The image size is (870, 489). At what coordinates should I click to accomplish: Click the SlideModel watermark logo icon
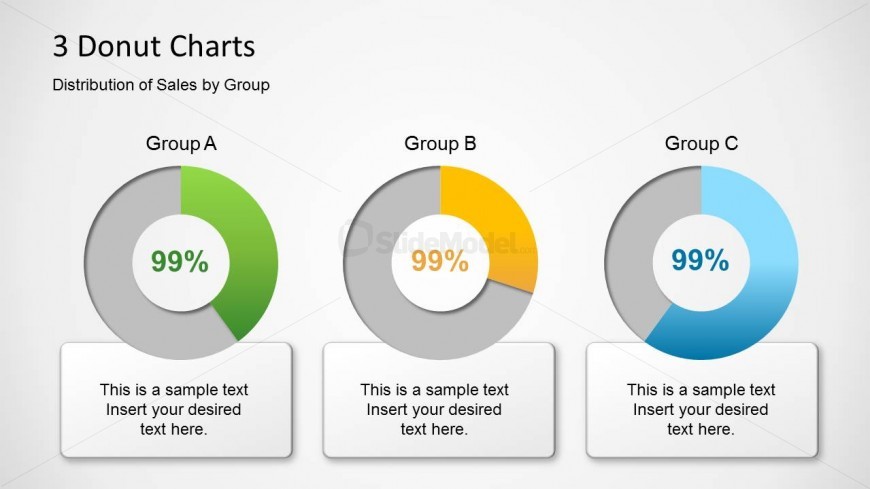tap(356, 237)
